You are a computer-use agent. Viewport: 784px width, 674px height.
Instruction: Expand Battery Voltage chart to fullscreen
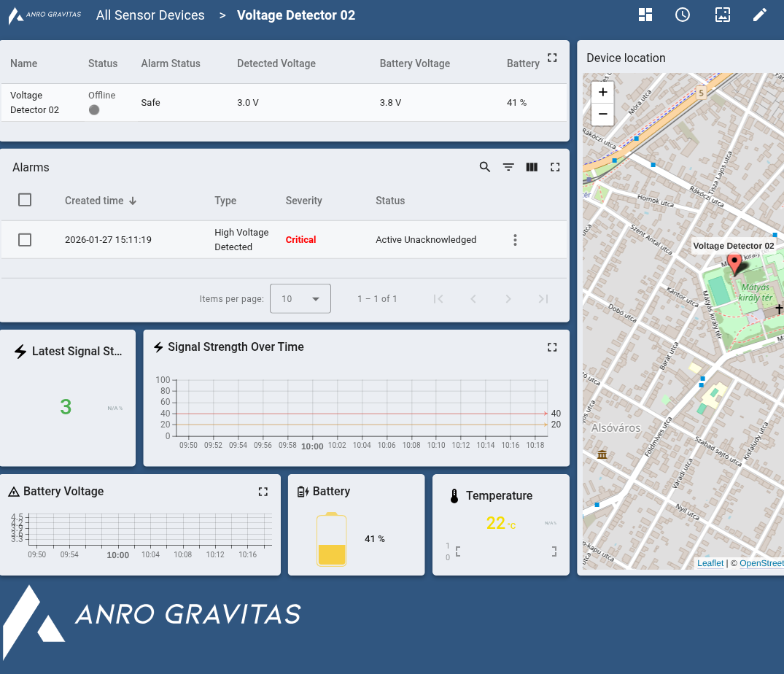(263, 492)
